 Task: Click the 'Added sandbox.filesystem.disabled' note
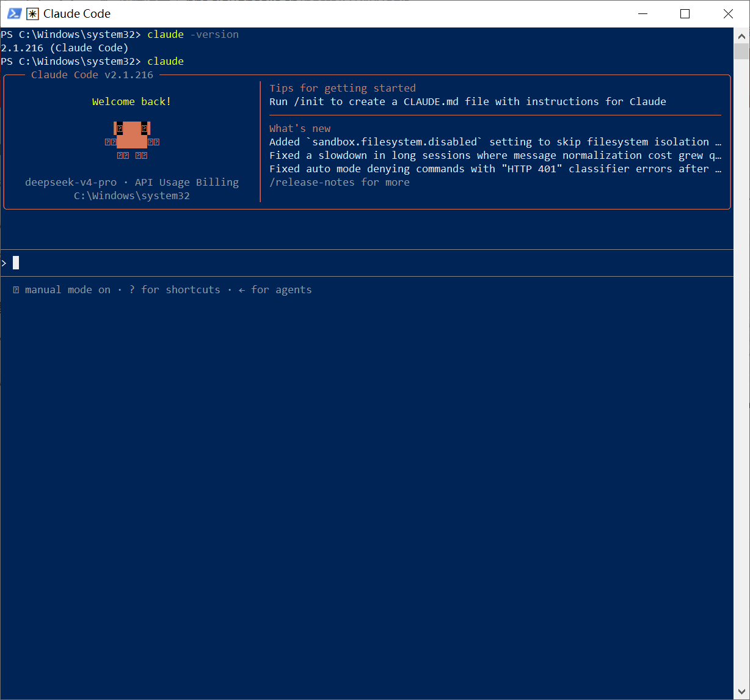pos(495,142)
